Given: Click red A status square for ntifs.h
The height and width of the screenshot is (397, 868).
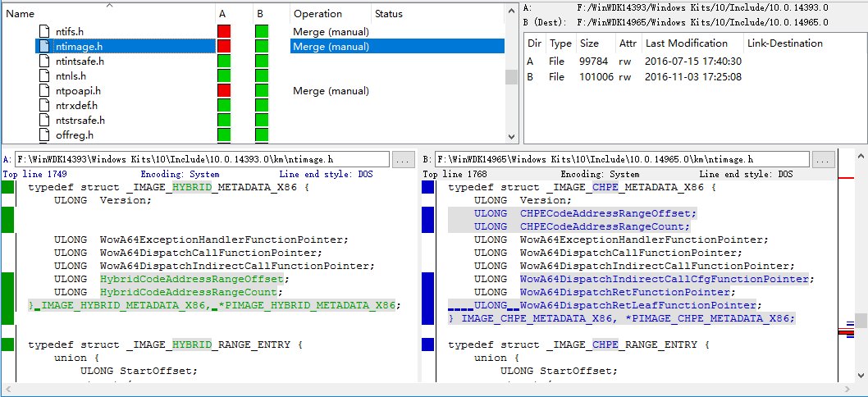Looking at the screenshot, I should 224,31.
